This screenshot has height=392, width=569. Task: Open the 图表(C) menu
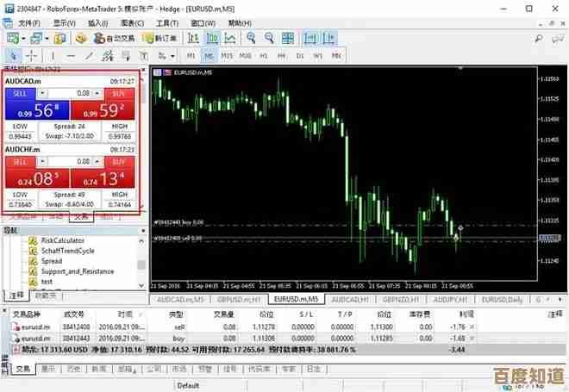pos(135,22)
